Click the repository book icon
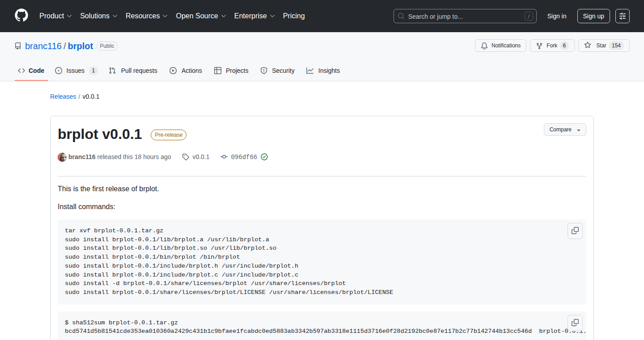Viewport: 644px width, 340px height. coord(18,46)
